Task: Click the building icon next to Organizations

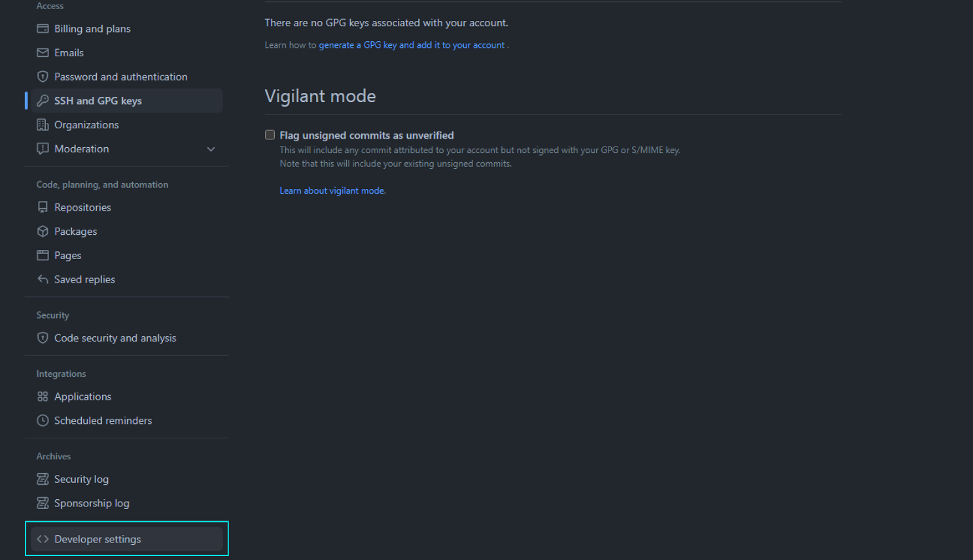Action: [43, 124]
